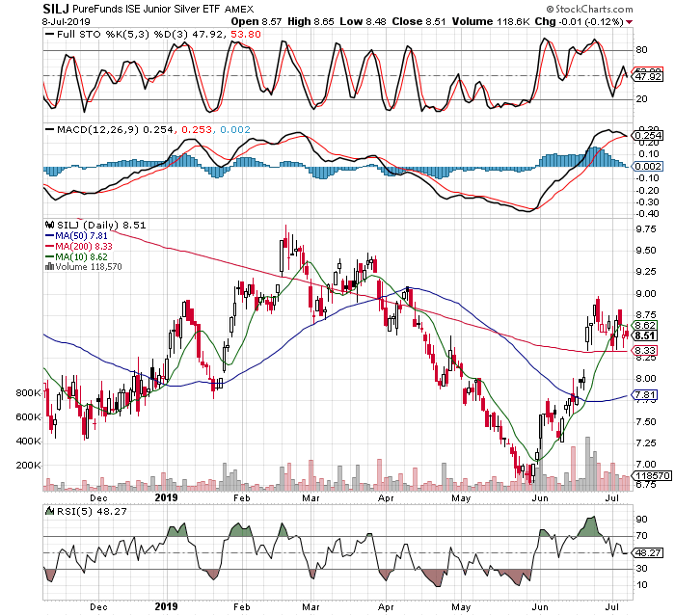Image resolution: width=675 pixels, height=616 pixels.
Task: Click the 8-Jul-2019 date text
Action: [x=67, y=21]
